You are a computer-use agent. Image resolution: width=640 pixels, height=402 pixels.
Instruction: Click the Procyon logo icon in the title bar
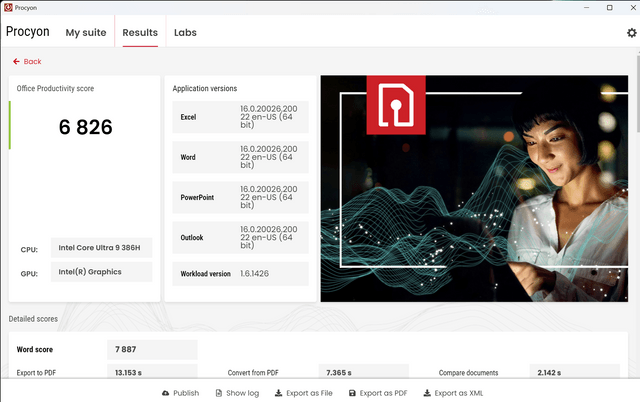[x=8, y=7]
